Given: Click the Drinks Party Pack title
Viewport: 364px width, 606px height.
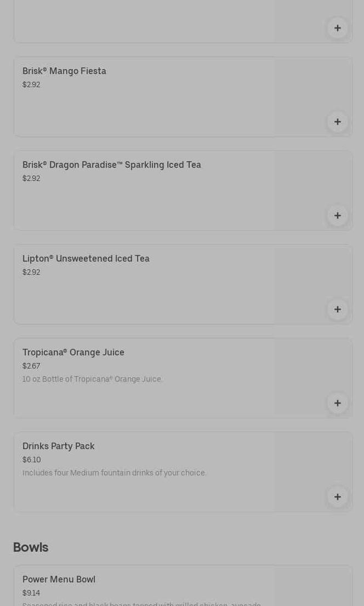Looking at the screenshot, I should (x=58, y=446).
